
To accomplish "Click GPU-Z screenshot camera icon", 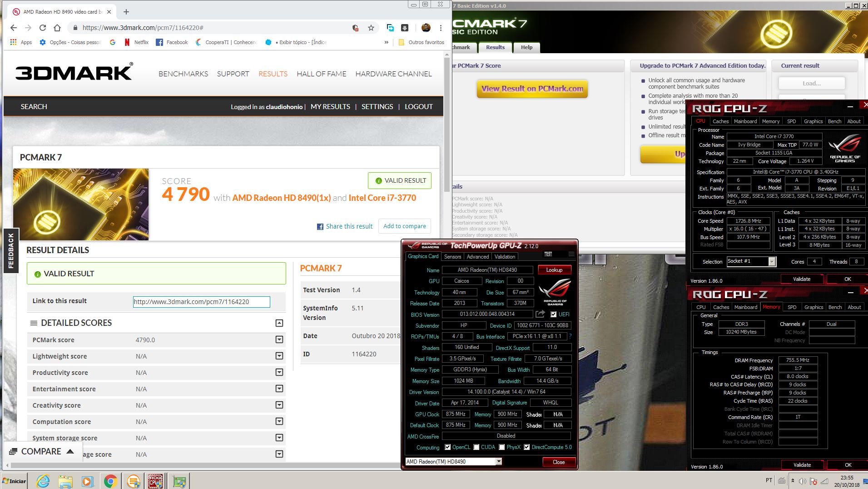I will (x=548, y=254).
